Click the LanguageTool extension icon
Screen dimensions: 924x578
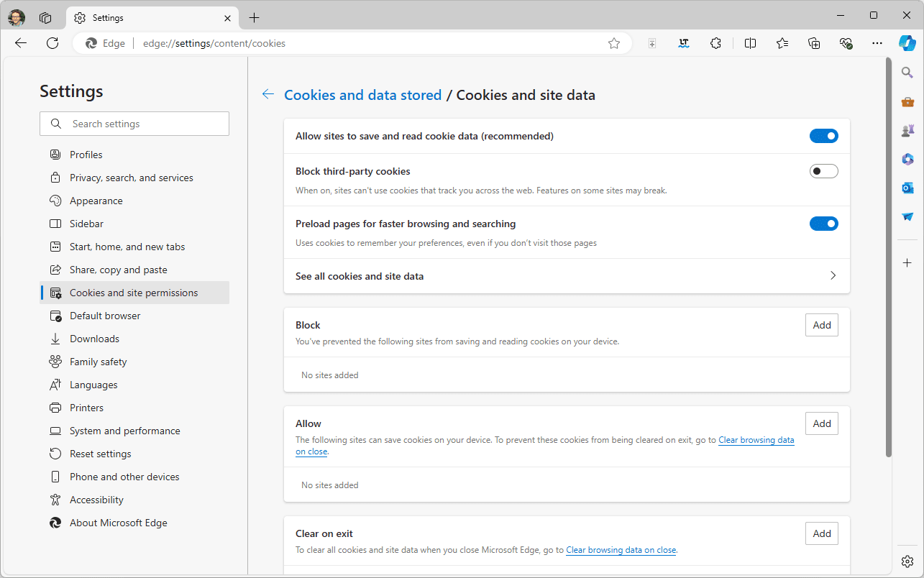[684, 43]
